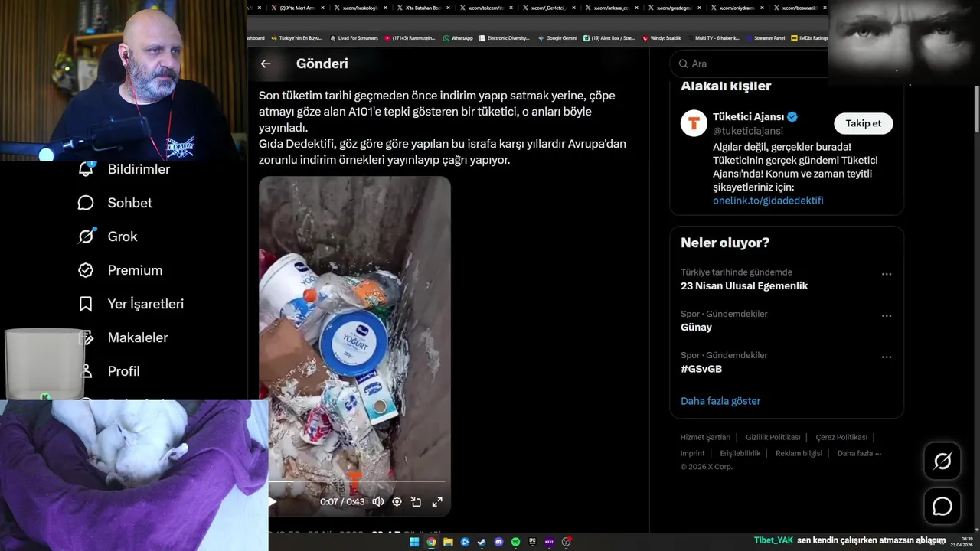The width and height of the screenshot is (980, 551).
Task: Open Steam from the taskbar
Action: (482, 542)
